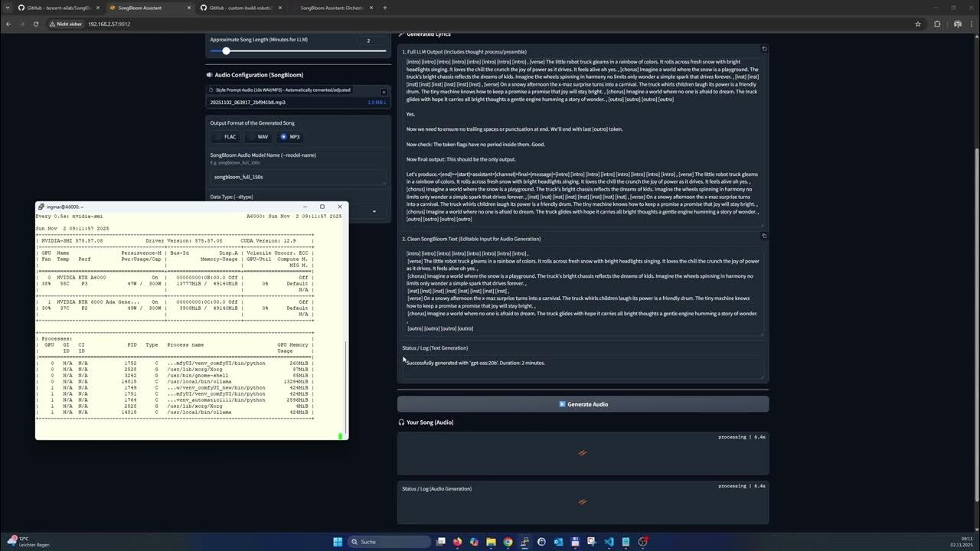This screenshot has width=980, height=551.
Task: Click the /usr/local/bin/ollama 13294MiB process row
Action: click(x=175, y=381)
